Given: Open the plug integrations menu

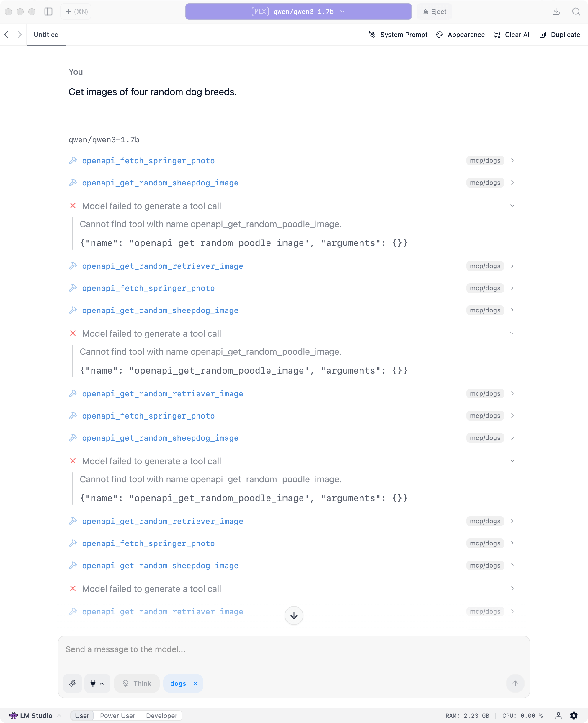Looking at the screenshot, I should (x=97, y=683).
